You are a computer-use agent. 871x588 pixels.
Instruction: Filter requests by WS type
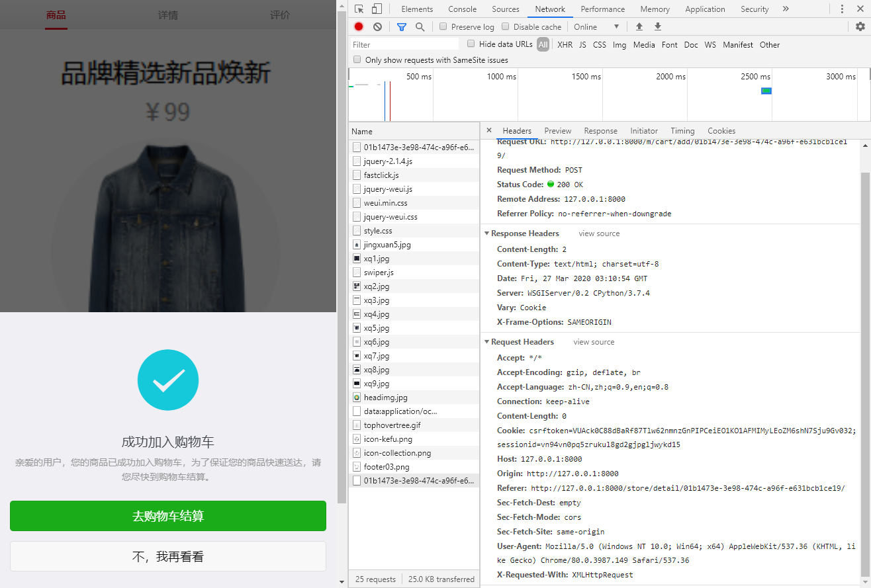[710, 45]
